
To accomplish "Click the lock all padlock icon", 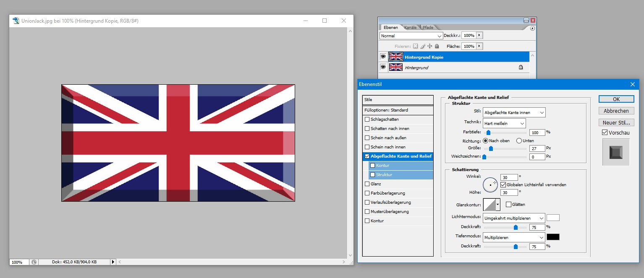I will [437, 46].
